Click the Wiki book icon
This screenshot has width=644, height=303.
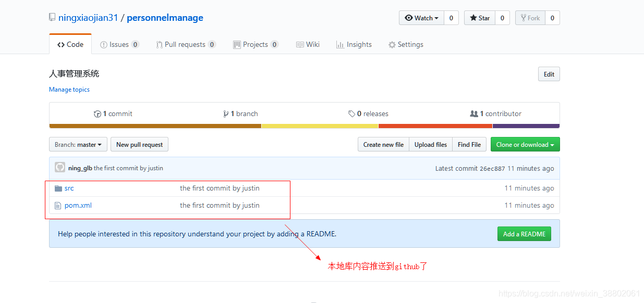[300, 45]
